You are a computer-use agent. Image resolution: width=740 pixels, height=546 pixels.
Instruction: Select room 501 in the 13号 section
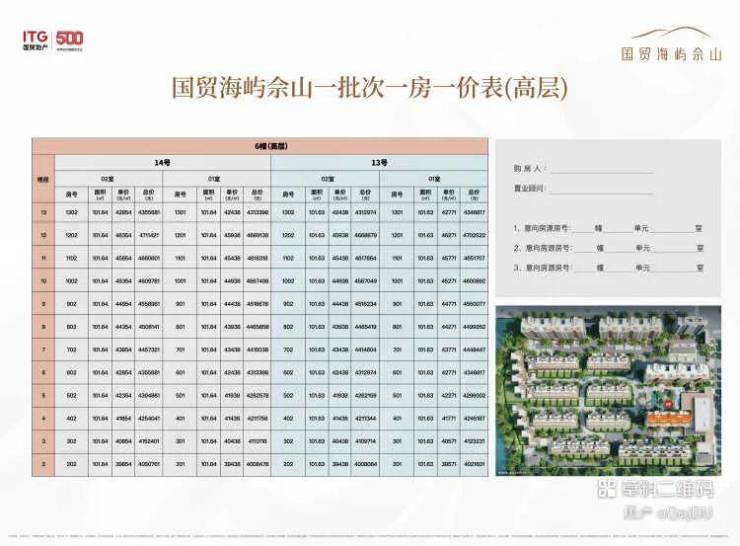(397, 395)
